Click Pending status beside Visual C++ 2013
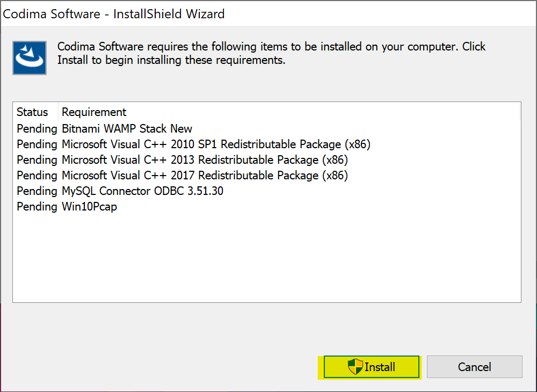This screenshot has width=537, height=392. [x=37, y=160]
